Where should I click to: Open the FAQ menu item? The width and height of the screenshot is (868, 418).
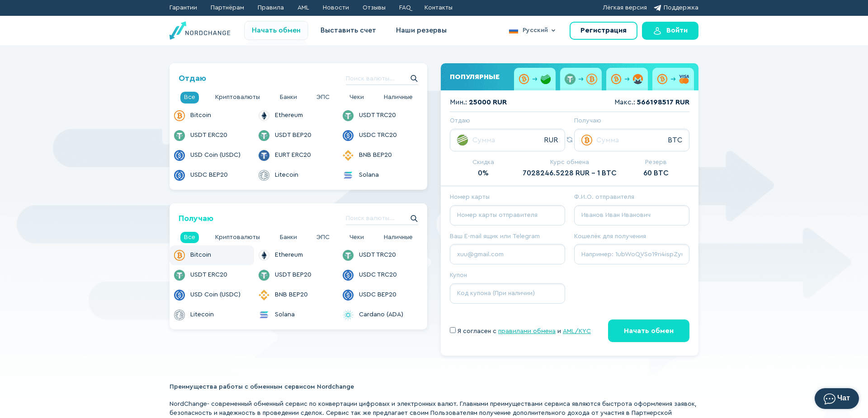tap(405, 8)
